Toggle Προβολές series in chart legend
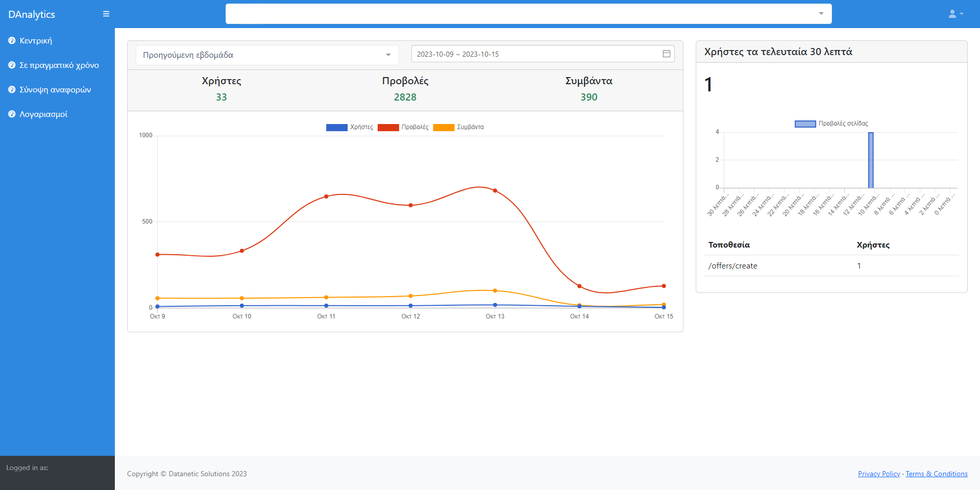The width and height of the screenshot is (980, 490). 403,127
